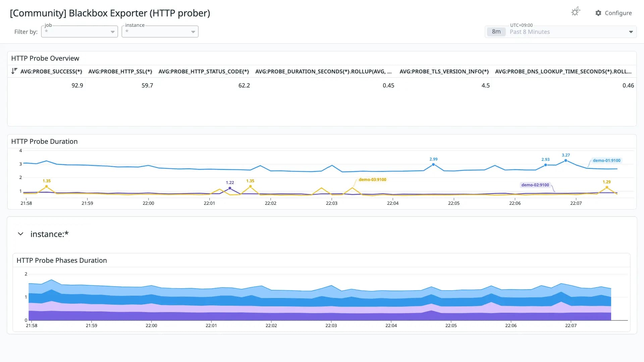
Task: Open the instance filter dropdown
Action: [x=160, y=32]
